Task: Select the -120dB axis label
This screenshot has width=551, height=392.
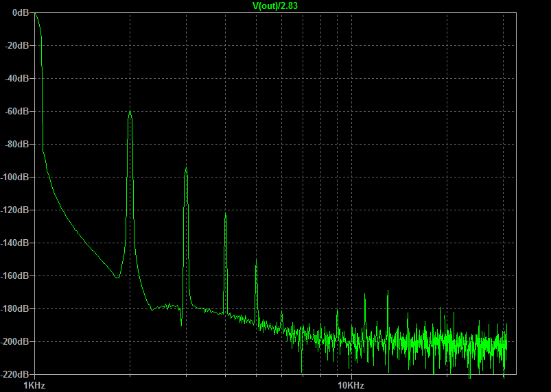Action: click(x=15, y=210)
